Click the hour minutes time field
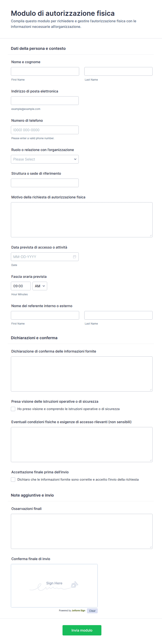 click(x=21, y=286)
